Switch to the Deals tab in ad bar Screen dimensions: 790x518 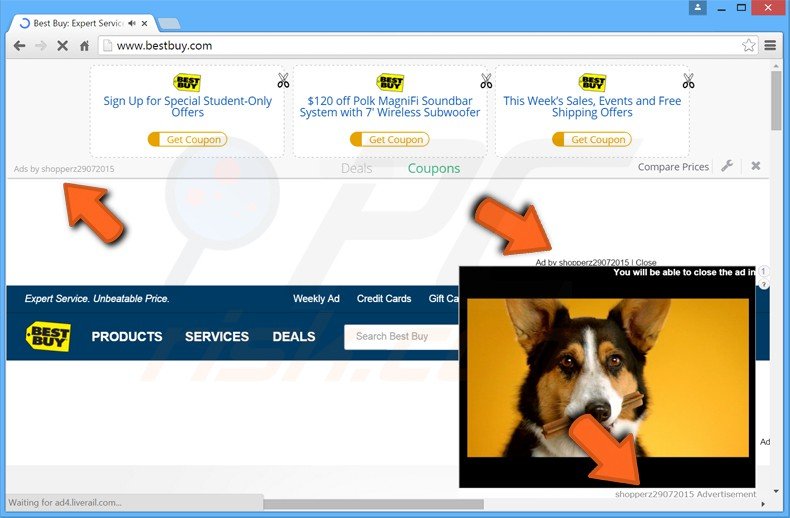(x=357, y=168)
